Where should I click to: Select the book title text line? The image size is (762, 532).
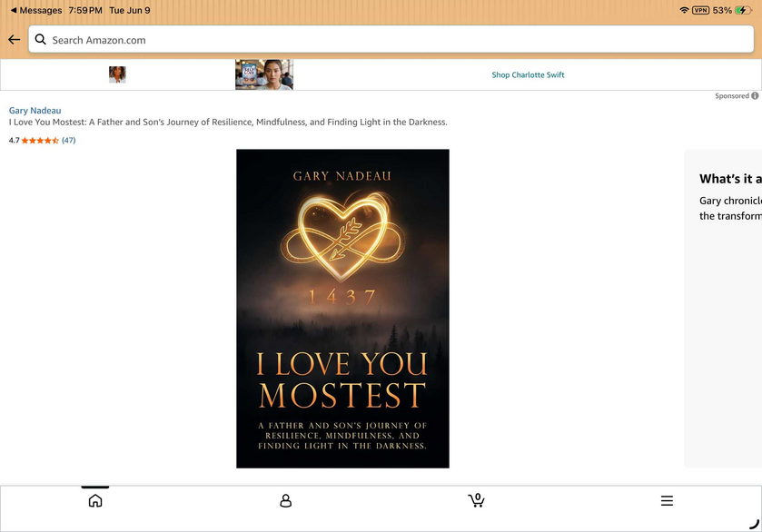pyautogui.click(x=228, y=122)
